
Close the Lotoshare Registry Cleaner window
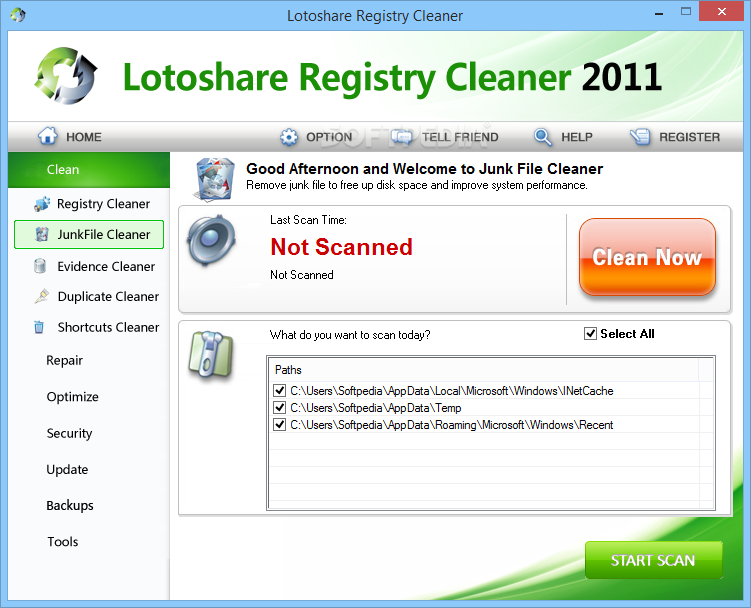(x=721, y=11)
